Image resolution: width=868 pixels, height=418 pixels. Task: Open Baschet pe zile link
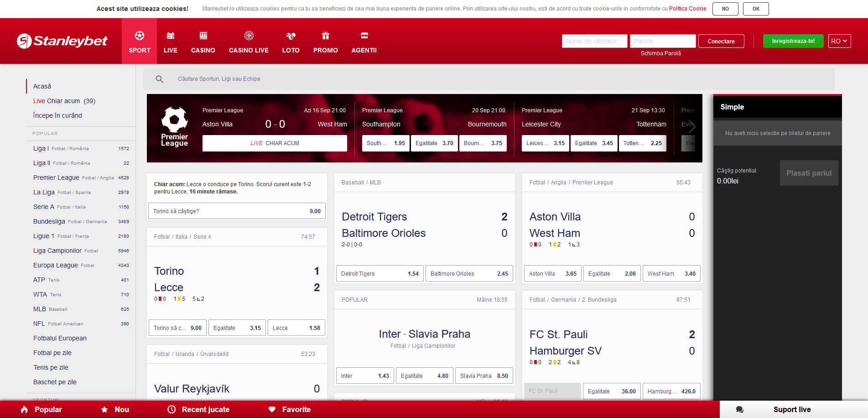[55, 382]
